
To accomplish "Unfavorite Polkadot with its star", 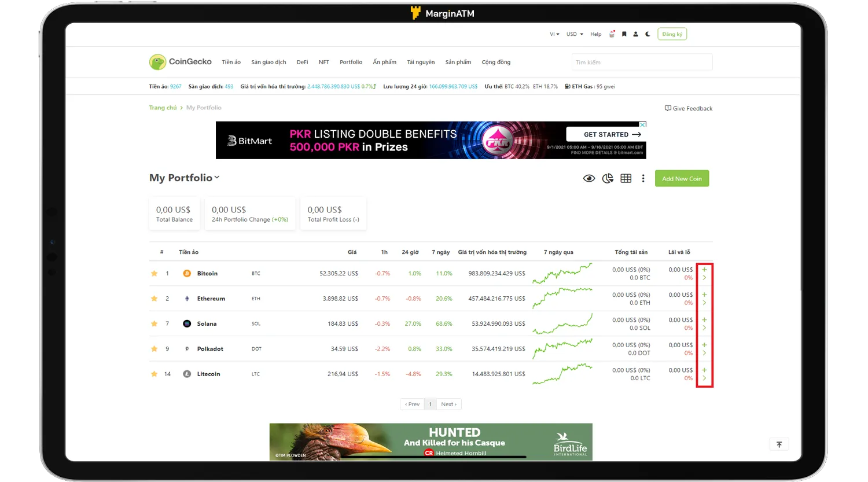I will pyautogui.click(x=155, y=349).
